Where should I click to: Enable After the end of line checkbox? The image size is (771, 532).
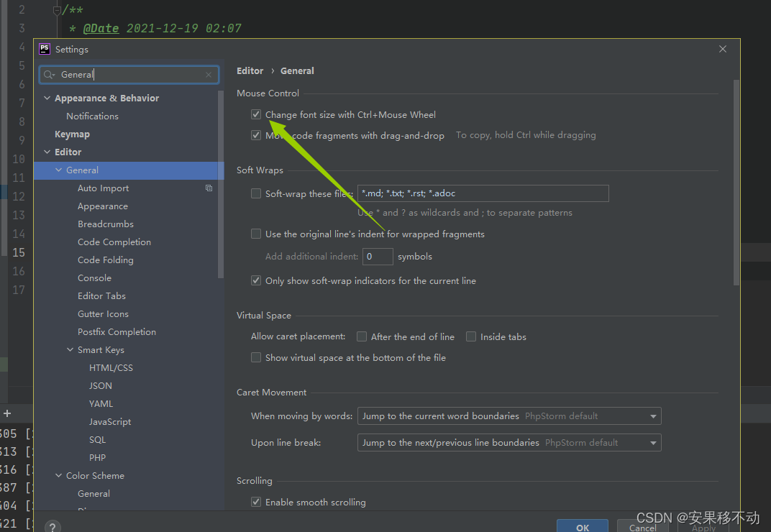[x=361, y=336]
